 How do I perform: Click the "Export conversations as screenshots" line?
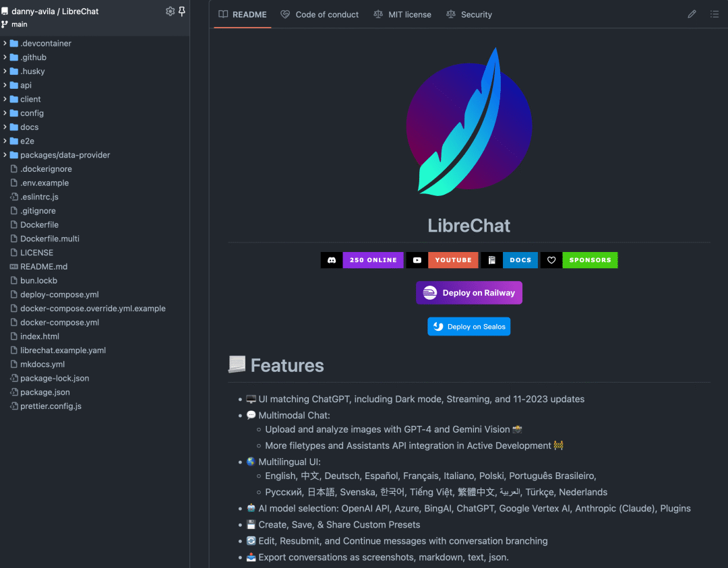coord(384,557)
